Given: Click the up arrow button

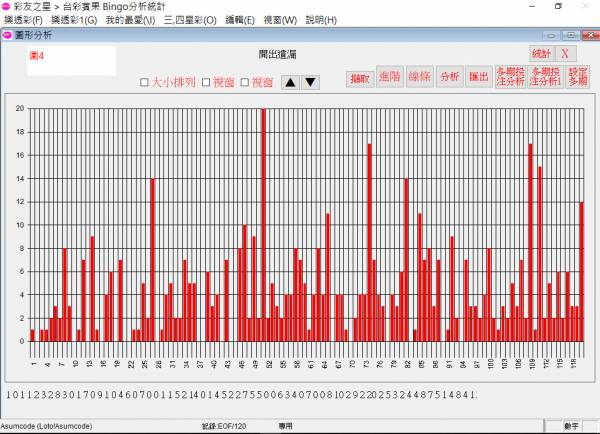Looking at the screenshot, I should click(x=291, y=82).
